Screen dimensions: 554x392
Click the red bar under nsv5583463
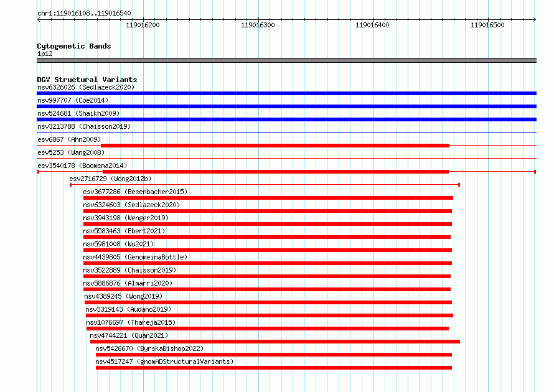(x=267, y=237)
